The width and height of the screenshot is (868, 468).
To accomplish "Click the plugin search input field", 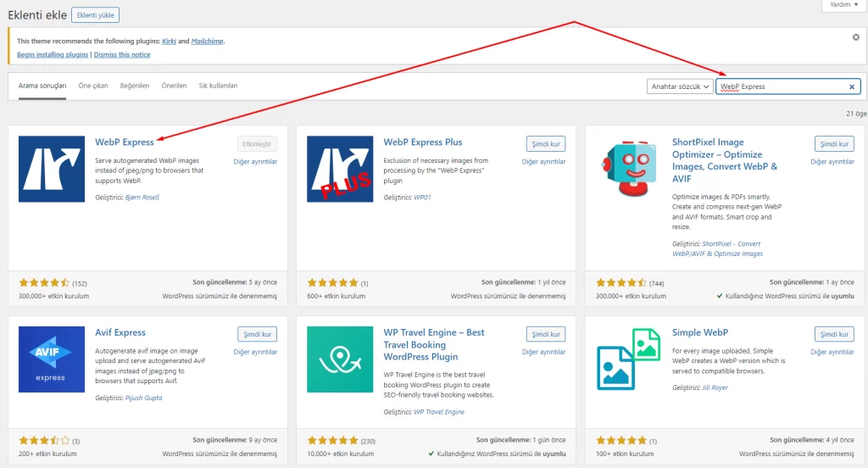I will click(x=787, y=86).
